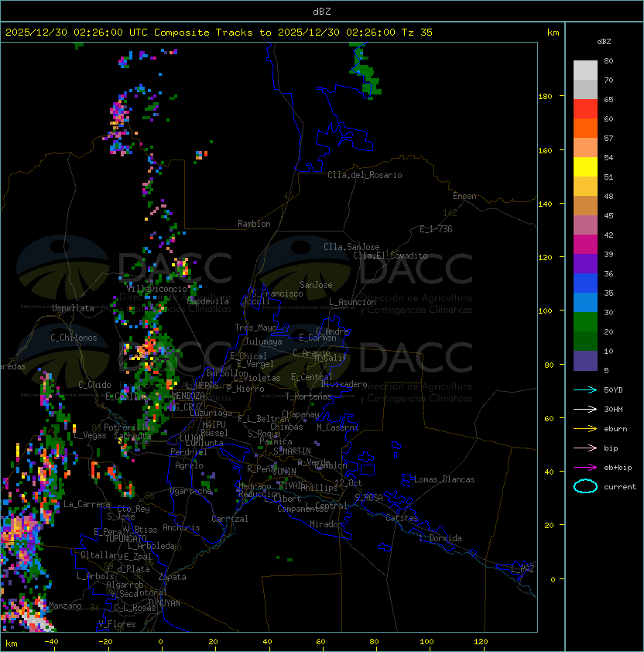Click the 'Clla.del_Rosario' label
This screenshot has height=652, width=644.
[x=365, y=175]
